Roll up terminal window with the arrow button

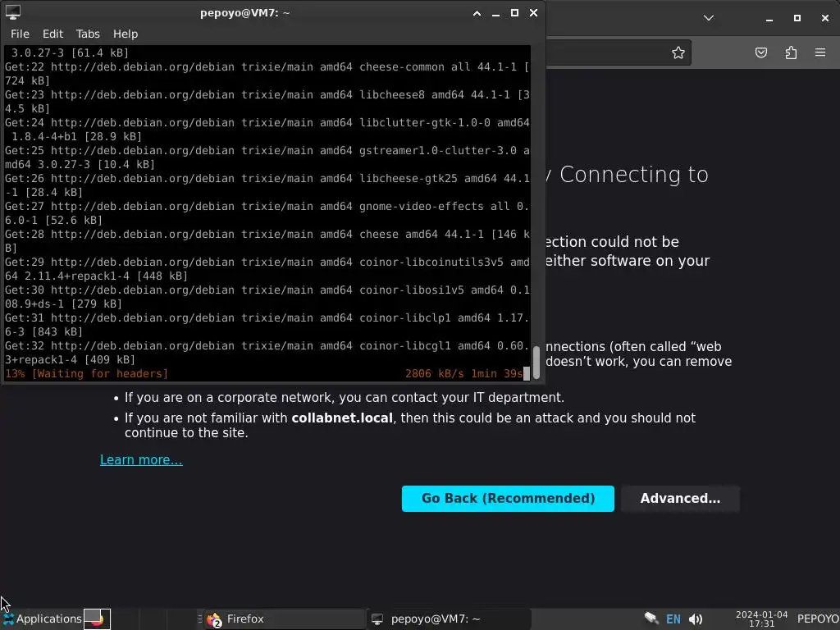point(477,13)
